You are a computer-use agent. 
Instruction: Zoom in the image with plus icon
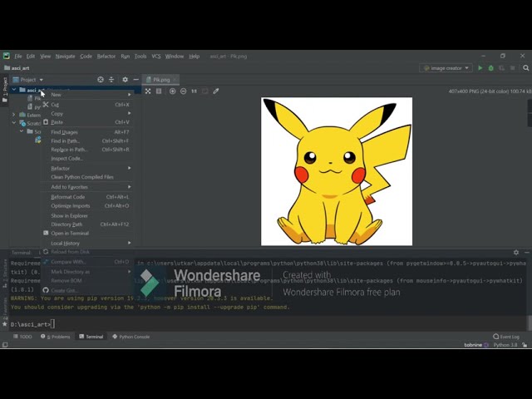pos(172,91)
